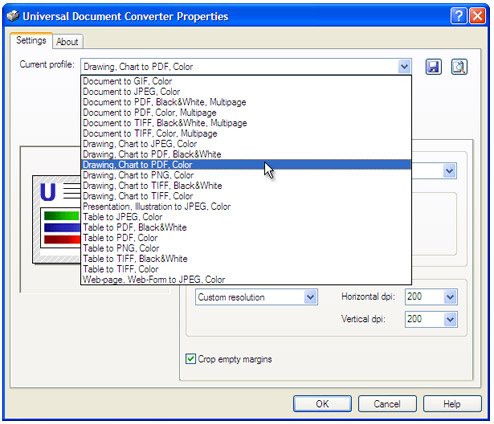Toggle Crop empty margins checkbox
494x424 pixels.
pos(191,359)
